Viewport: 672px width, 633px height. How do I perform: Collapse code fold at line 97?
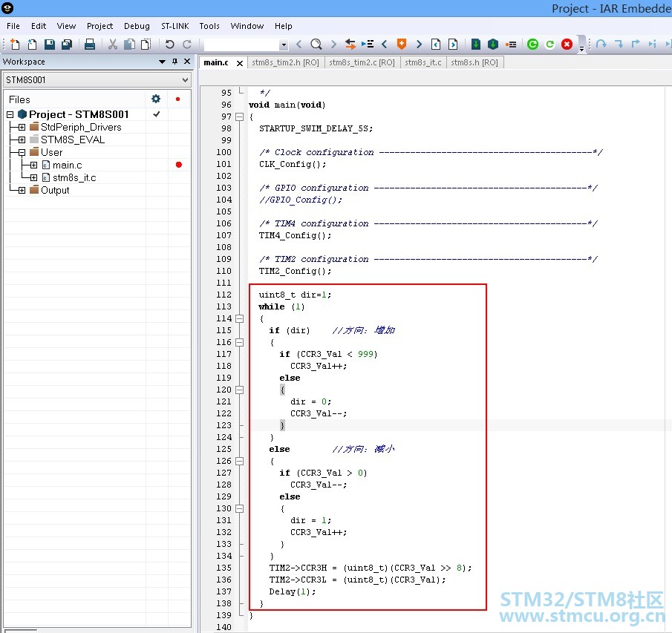pyautogui.click(x=240, y=117)
